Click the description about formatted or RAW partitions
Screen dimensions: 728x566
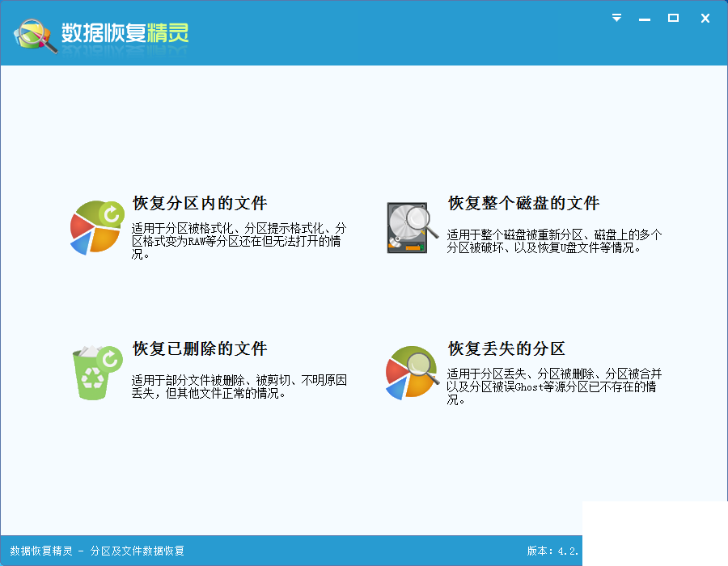click(239, 241)
